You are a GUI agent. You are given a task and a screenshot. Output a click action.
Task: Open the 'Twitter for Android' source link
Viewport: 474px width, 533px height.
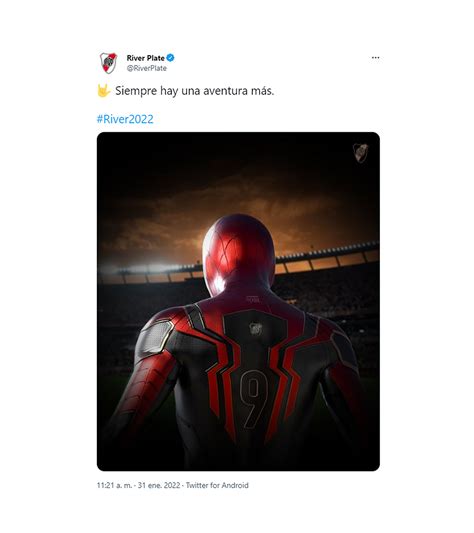pyautogui.click(x=217, y=485)
